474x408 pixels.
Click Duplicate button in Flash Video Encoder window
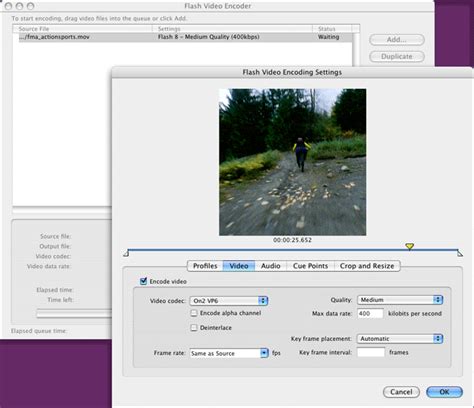click(397, 56)
